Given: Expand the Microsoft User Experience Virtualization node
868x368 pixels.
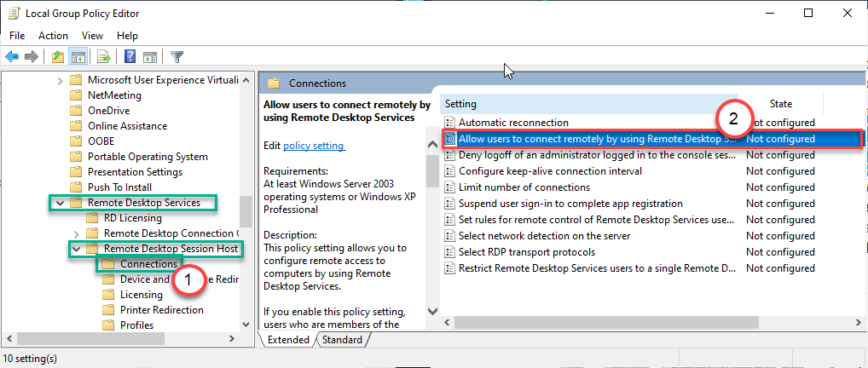Looking at the screenshot, I should (x=60, y=80).
